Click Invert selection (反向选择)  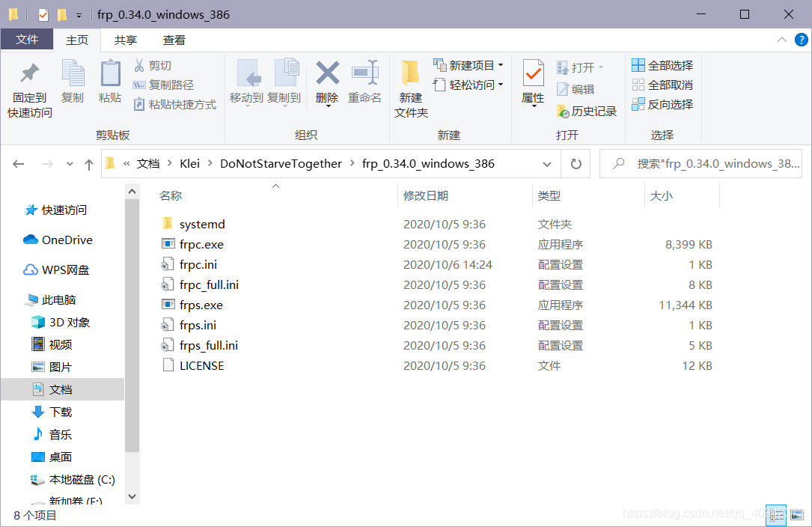click(x=662, y=104)
